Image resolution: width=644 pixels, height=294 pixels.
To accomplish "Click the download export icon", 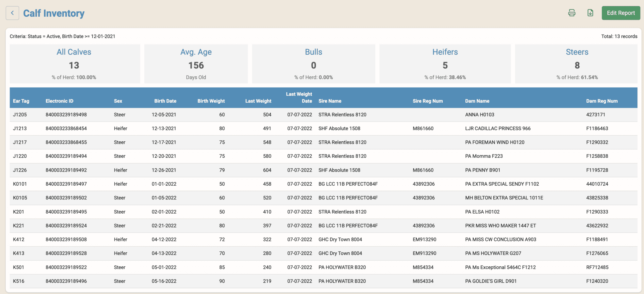I will pos(590,13).
